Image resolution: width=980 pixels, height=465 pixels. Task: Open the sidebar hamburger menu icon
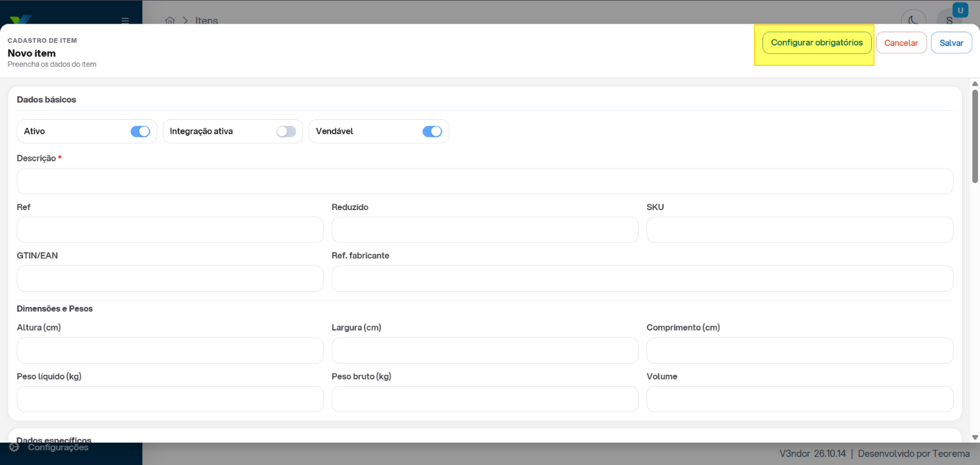pyautogui.click(x=125, y=20)
